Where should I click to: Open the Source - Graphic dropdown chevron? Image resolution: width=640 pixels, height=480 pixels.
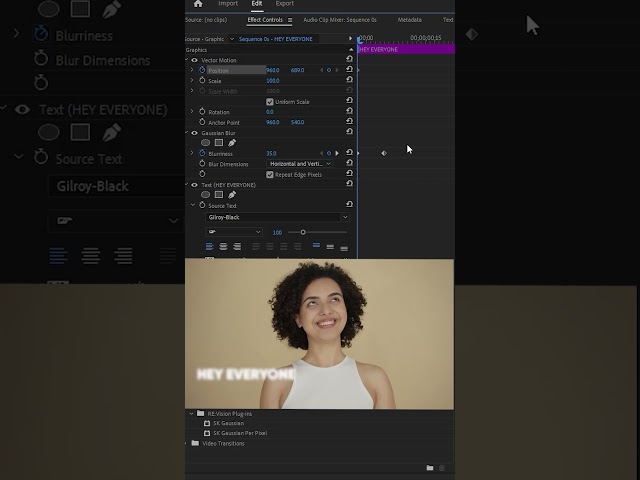(232, 39)
